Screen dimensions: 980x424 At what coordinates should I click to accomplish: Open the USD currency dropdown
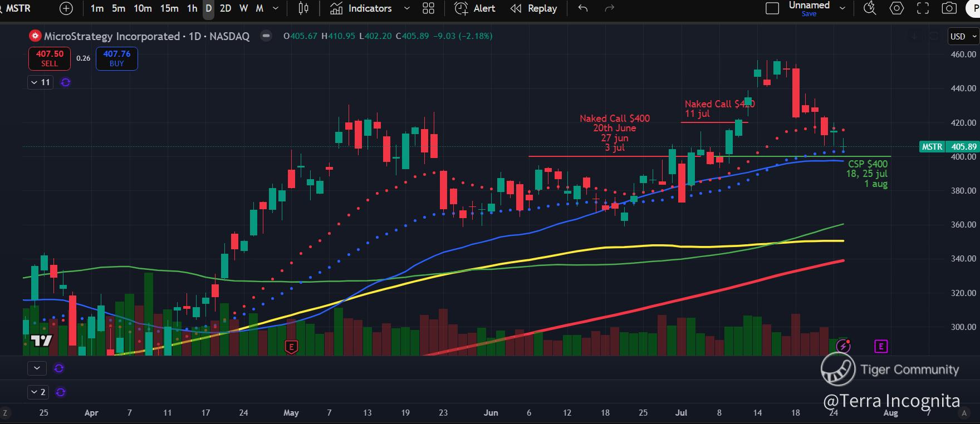click(x=963, y=36)
